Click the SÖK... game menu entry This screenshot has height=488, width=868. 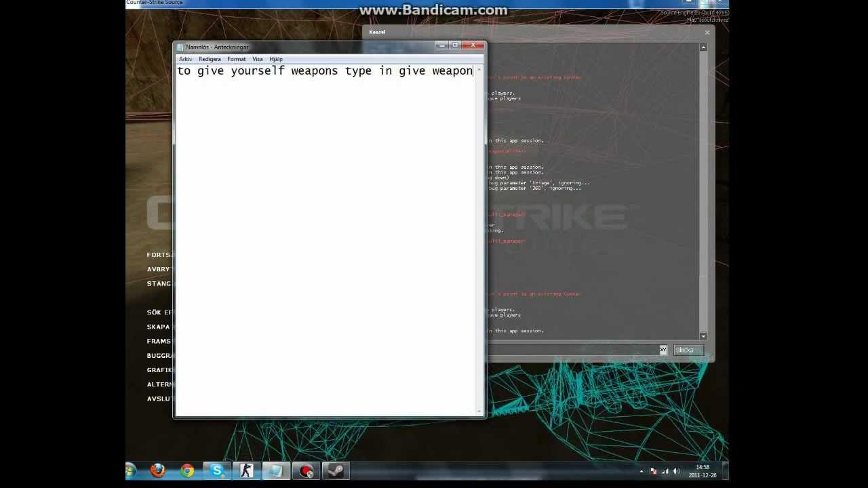pos(160,312)
